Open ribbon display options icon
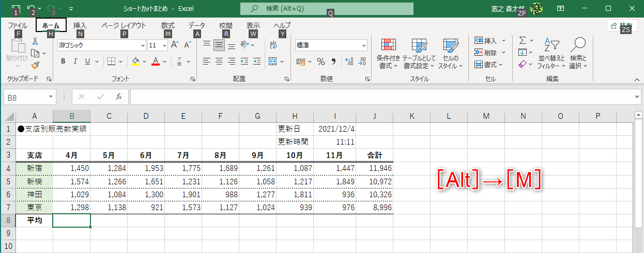 (560, 8)
